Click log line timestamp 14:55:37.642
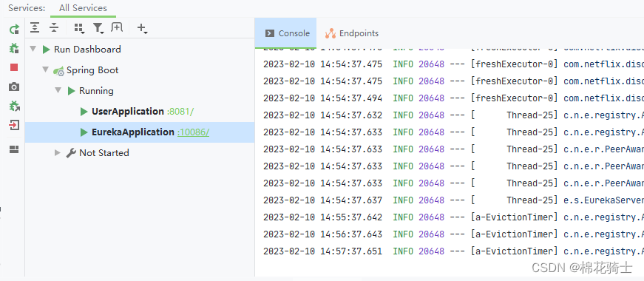644x281 pixels. (351, 217)
